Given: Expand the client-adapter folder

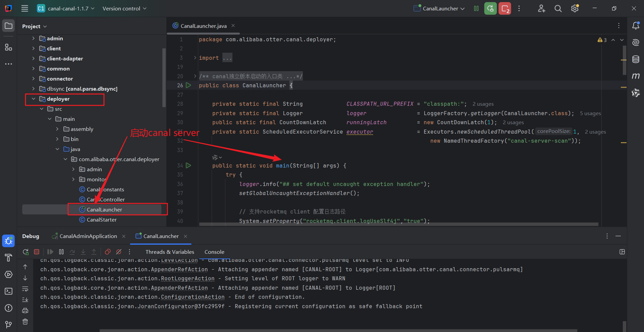Looking at the screenshot, I should point(33,58).
